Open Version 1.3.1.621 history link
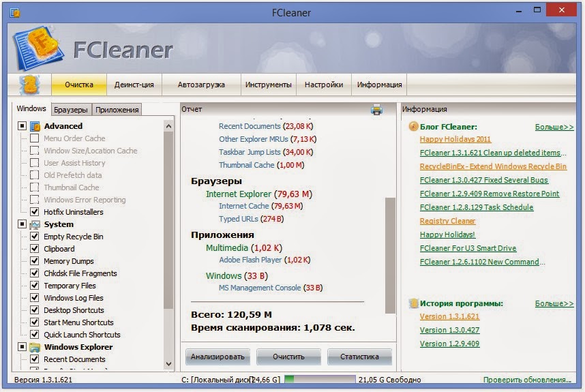 pos(449,316)
